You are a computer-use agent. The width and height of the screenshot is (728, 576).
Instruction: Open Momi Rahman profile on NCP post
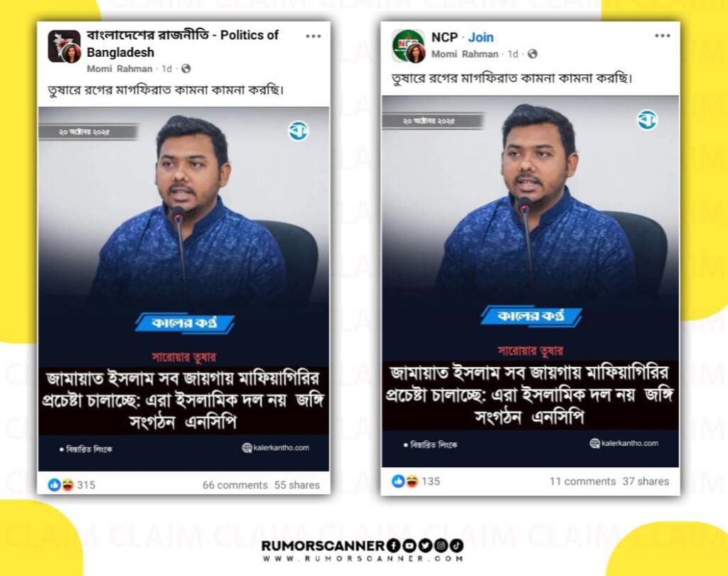pyautogui.click(x=464, y=54)
